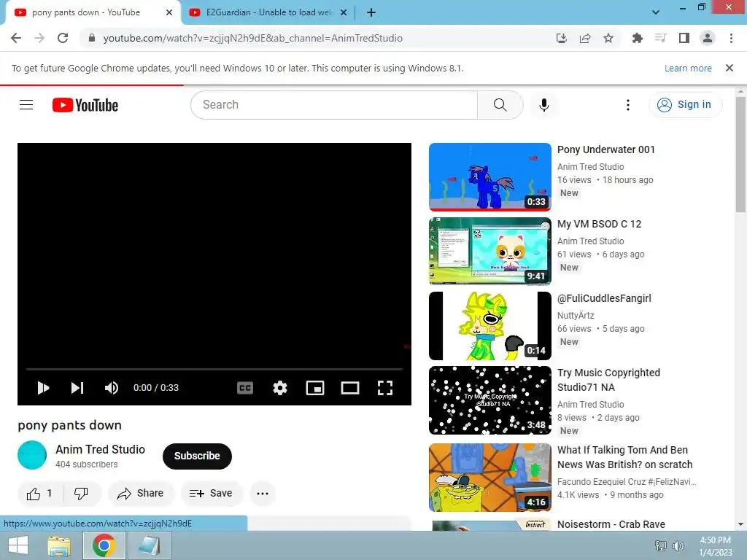Open the taskbar clock and date
Screen dimensions: 747x560
715,546
